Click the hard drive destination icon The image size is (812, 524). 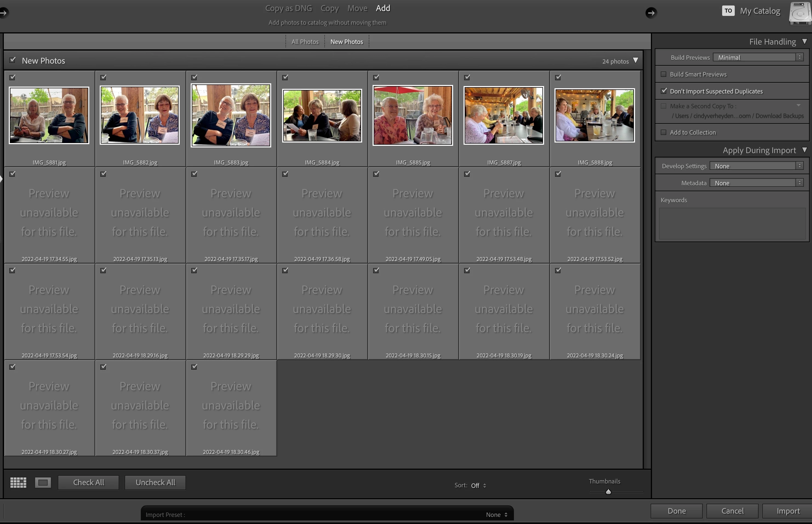(800, 14)
